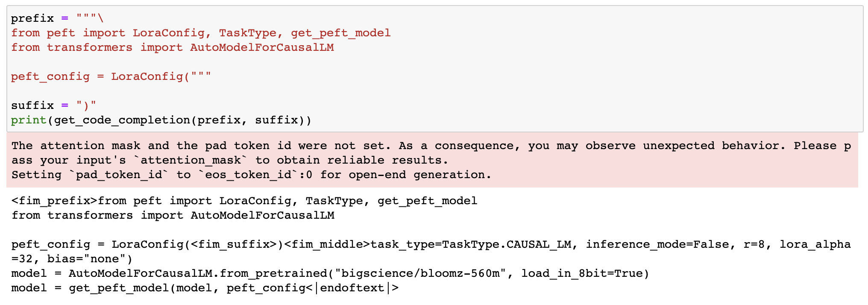Click load_in_8bit=True in the output
The width and height of the screenshot is (868, 305).
[581, 273]
